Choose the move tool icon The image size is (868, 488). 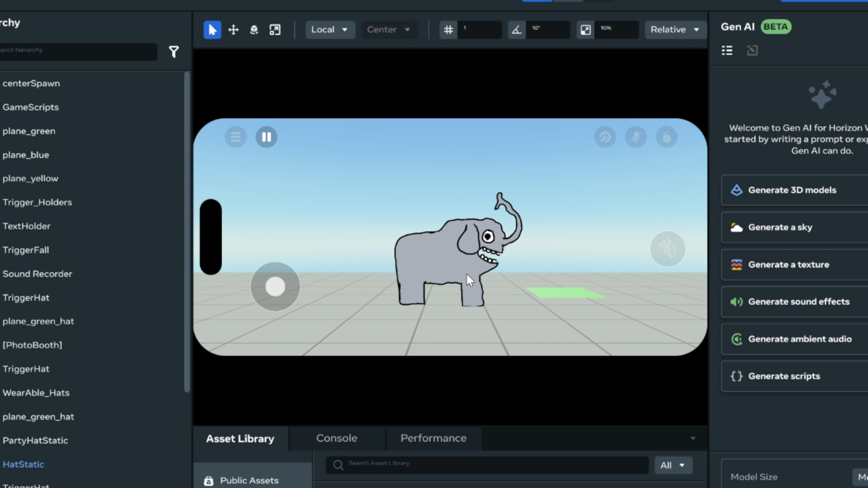pyautogui.click(x=233, y=30)
